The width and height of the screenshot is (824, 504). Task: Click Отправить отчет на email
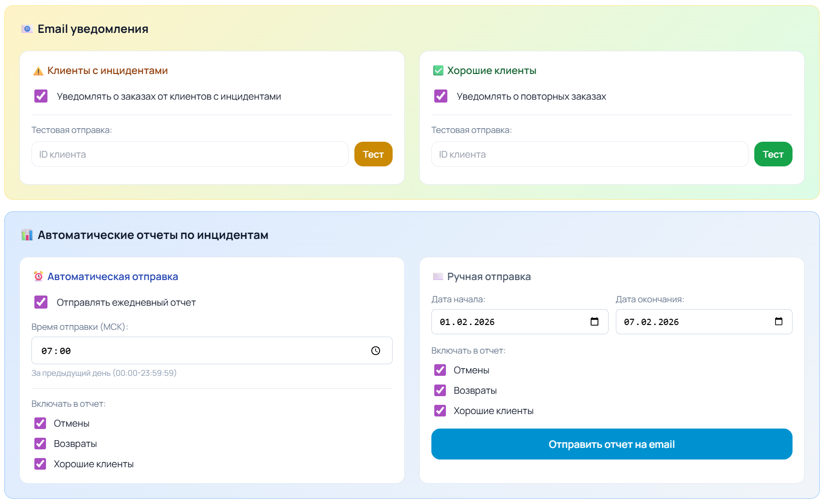(611, 444)
